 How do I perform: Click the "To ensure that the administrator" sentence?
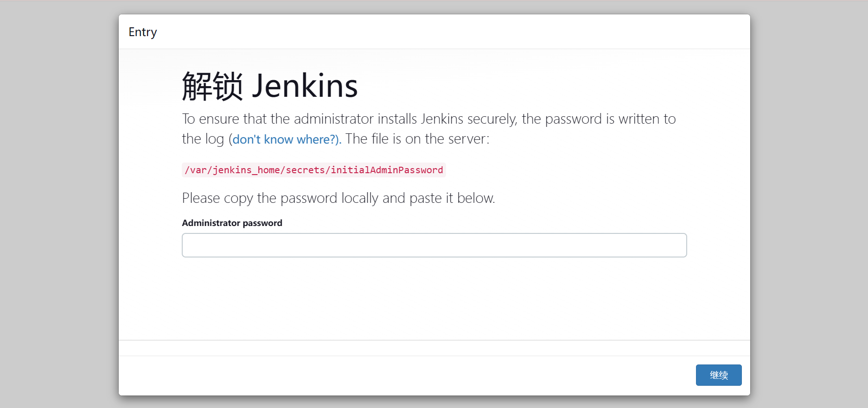278,119
